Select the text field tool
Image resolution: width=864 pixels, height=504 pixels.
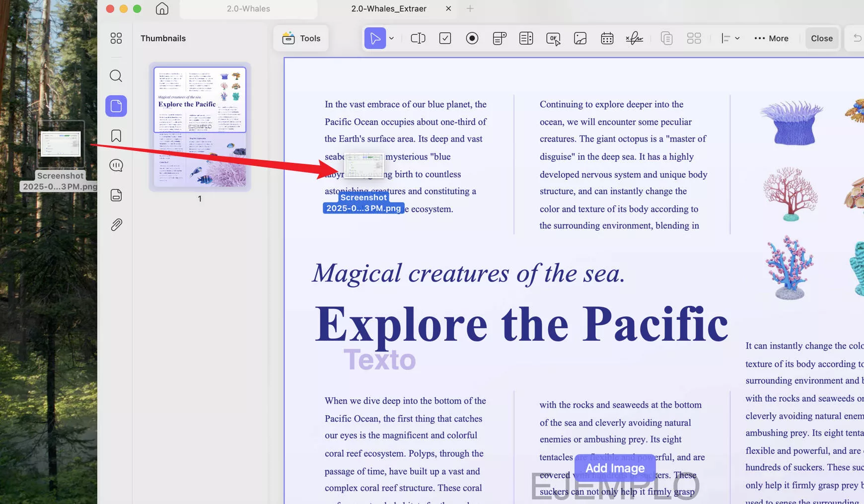418,38
